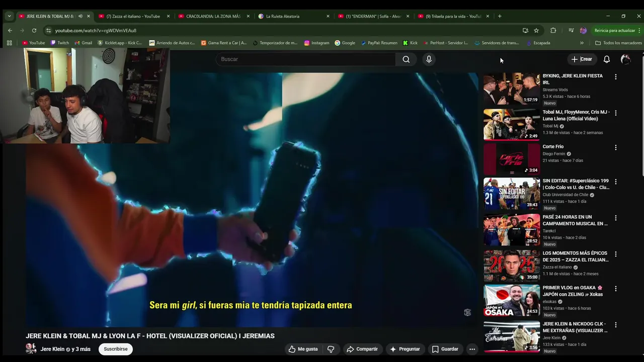The width and height of the screenshot is (644, 362).
Task: Open the YouTube account avatar menu
Action: pos(625,59)
